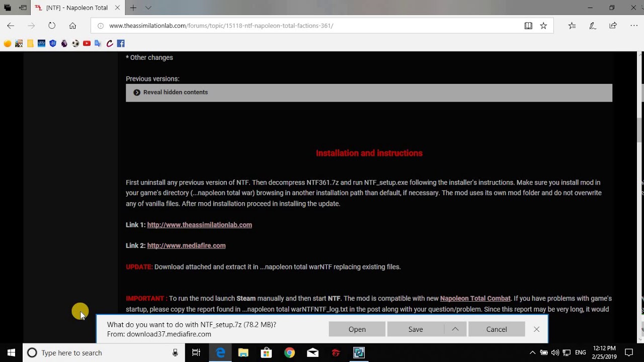Go to the browser home page
The width and height of the screenshot is (644, 362).
pyautogui.click(x=72, y=26)
